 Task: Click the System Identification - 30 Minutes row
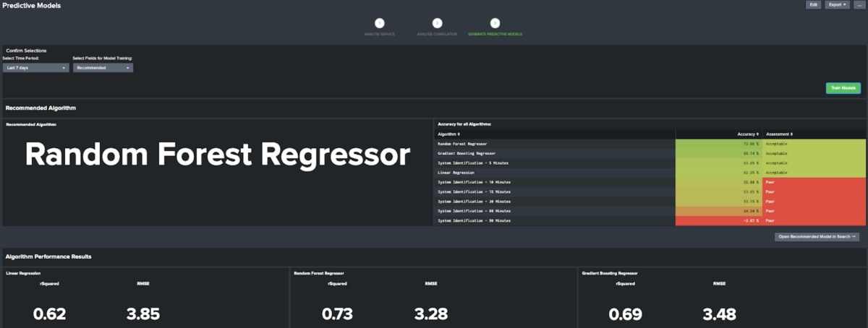pos(650,202)
